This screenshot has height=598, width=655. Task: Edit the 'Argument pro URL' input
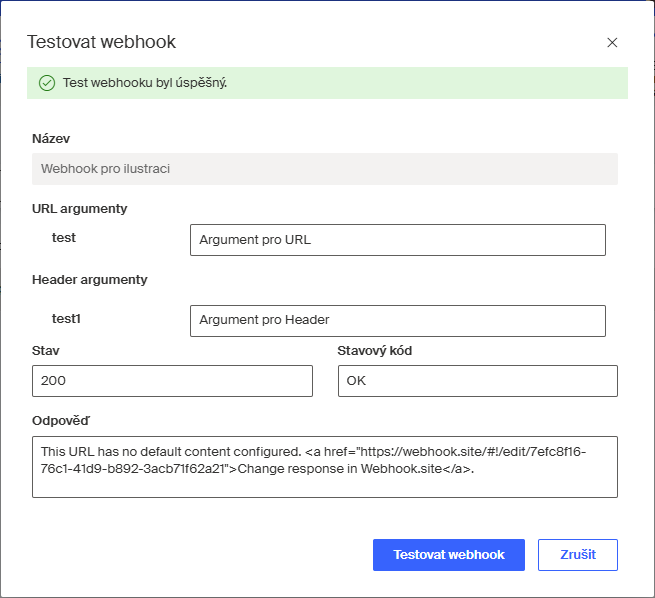pyautogui.click(x=398, y=240)
